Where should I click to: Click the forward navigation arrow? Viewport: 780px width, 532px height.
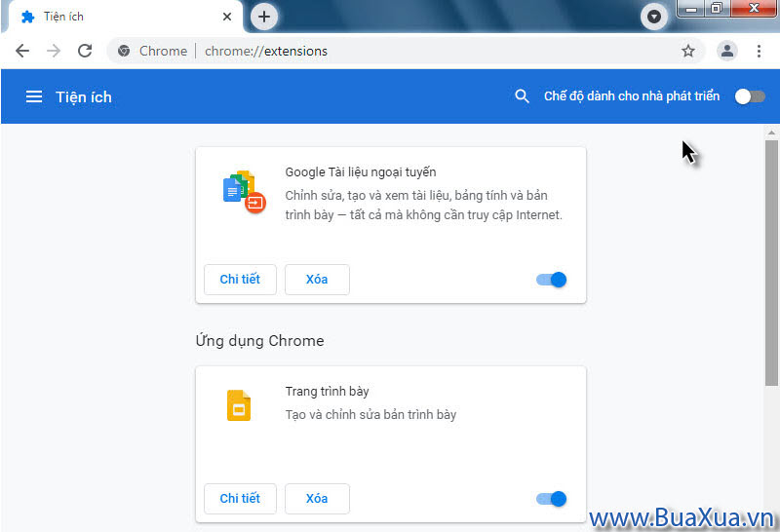[54, 51]
